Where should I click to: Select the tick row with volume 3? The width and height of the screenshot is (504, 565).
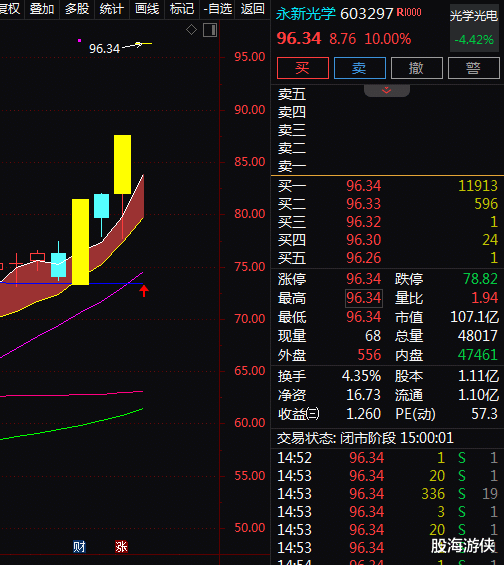coord(387,512)
